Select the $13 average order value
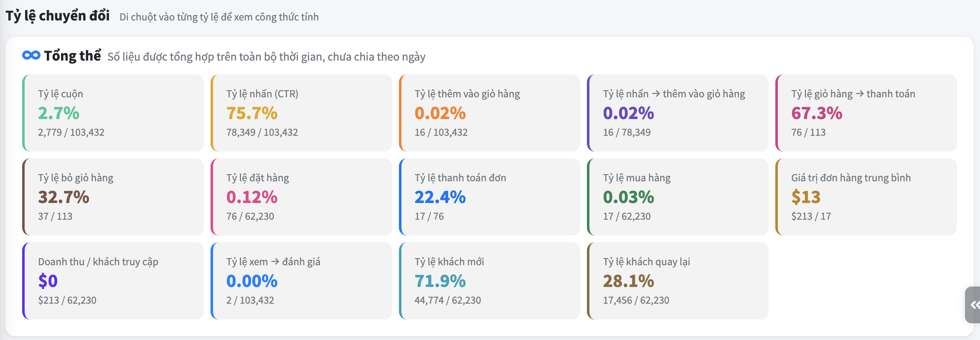The height and width of the screenshot is (340, 980). point(806,197)
